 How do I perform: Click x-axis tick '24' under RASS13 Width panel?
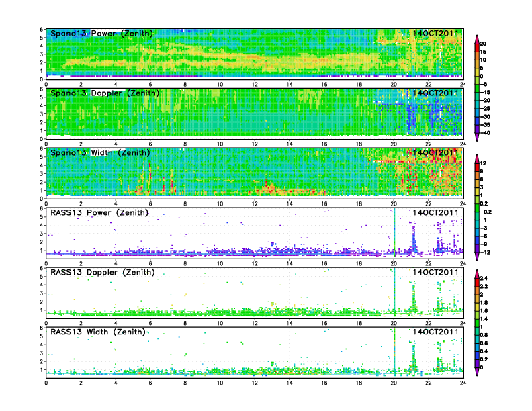click(x=463, y=383)
